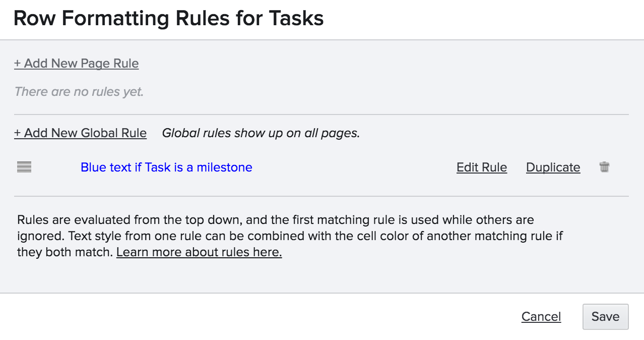This screenshot has height=340, width=644.
Task: Open Edit Rule for the milestone rule
Action: (x=482, y=167)
